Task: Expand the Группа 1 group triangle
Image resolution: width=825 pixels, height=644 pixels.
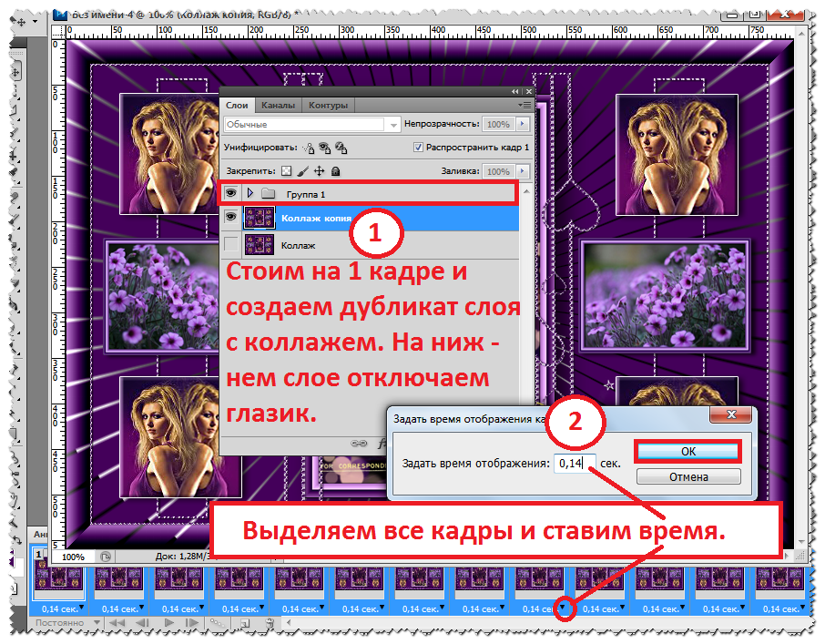Action: [x=250, y=193]
